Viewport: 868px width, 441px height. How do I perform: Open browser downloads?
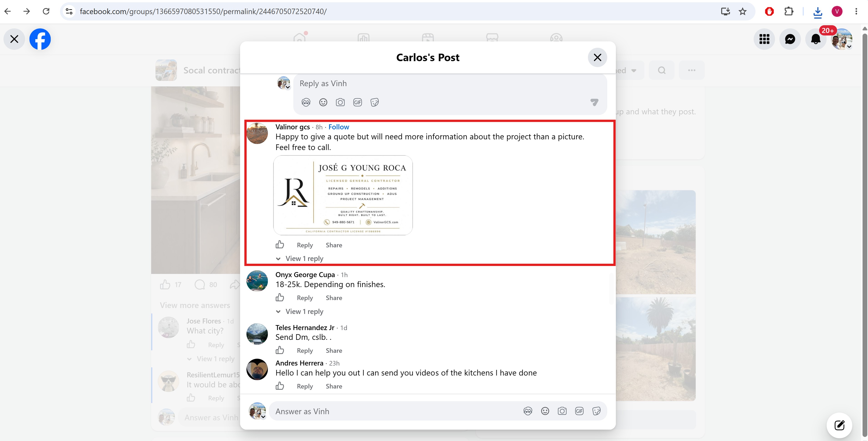tap(818, 12)
